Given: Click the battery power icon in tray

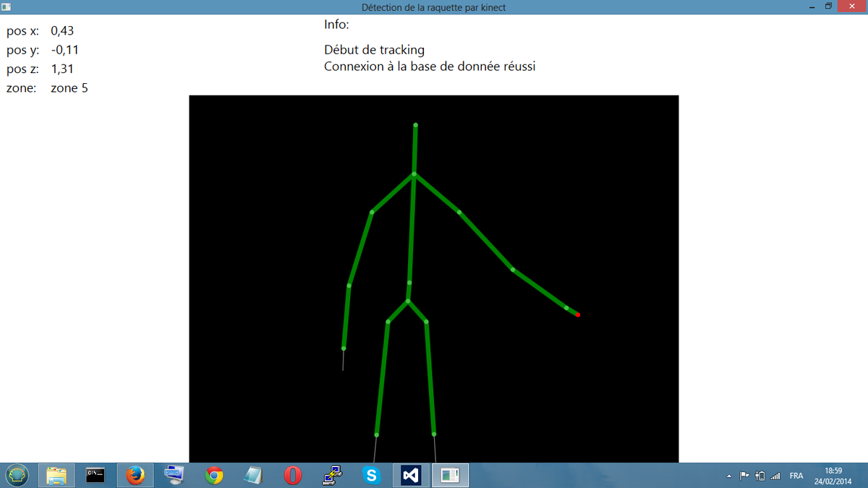Looking at the screenshot, I should click(x=759, y=476).
